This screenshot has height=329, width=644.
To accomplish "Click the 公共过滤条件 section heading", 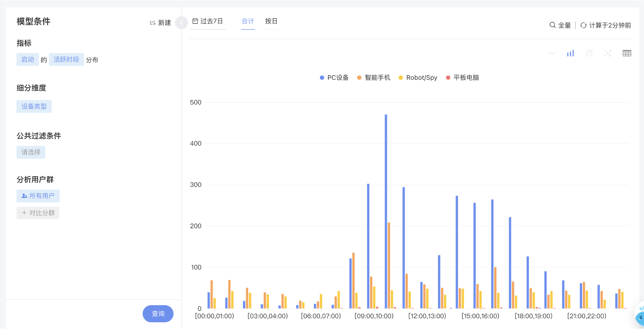I will point(39,136).
